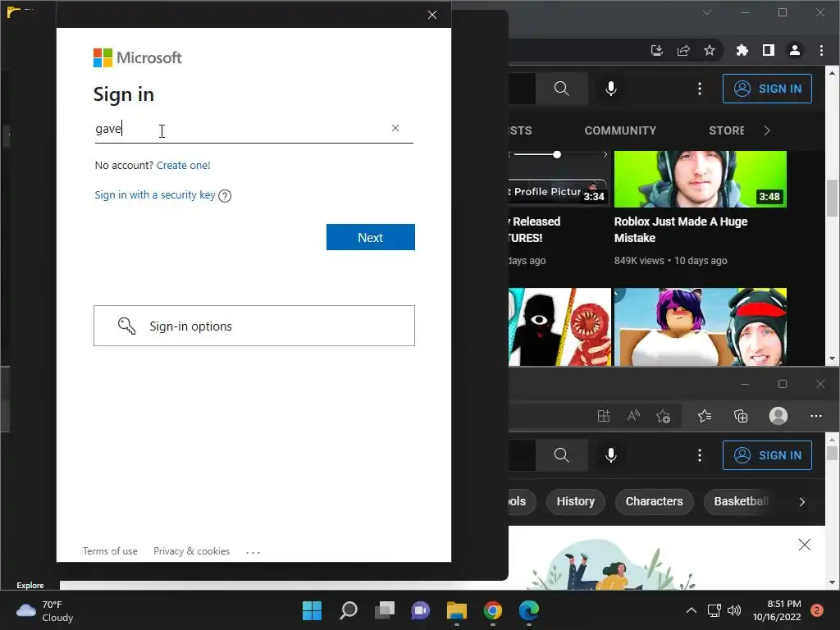
Task: Clear the typed email text field
Action: 395,128
